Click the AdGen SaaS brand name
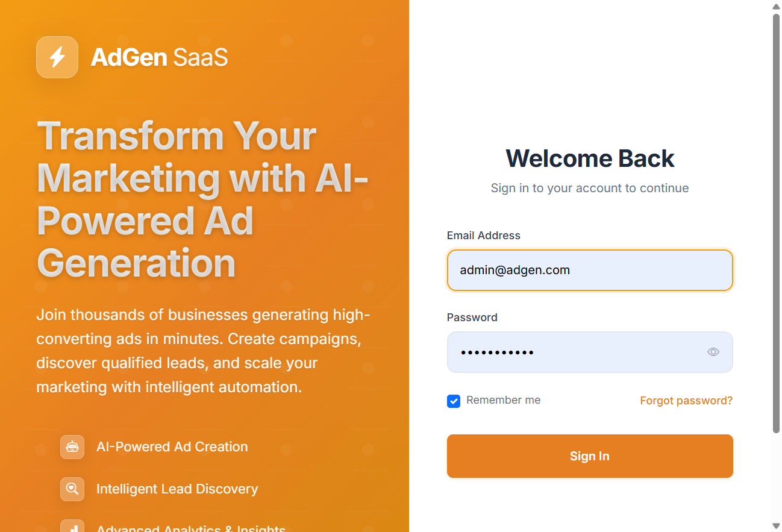The height and width of the screenshot is (532, 782). (x=159, y=57)
